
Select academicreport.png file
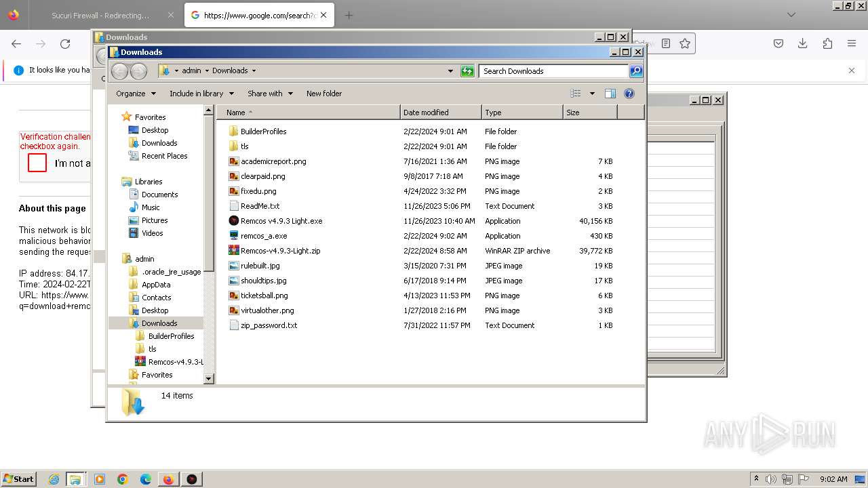pos(267,161)
